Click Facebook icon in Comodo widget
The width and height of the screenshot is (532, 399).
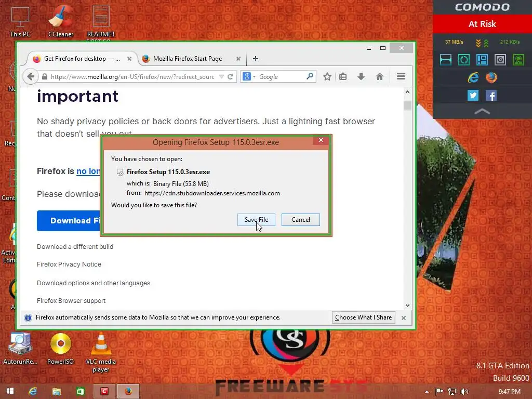(491, 96)
